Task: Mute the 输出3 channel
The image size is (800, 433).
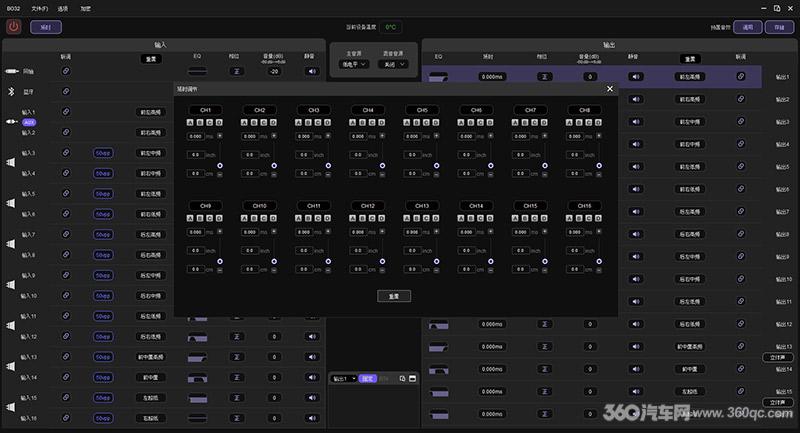Action: pyautogui.click(x=635, y=122)
